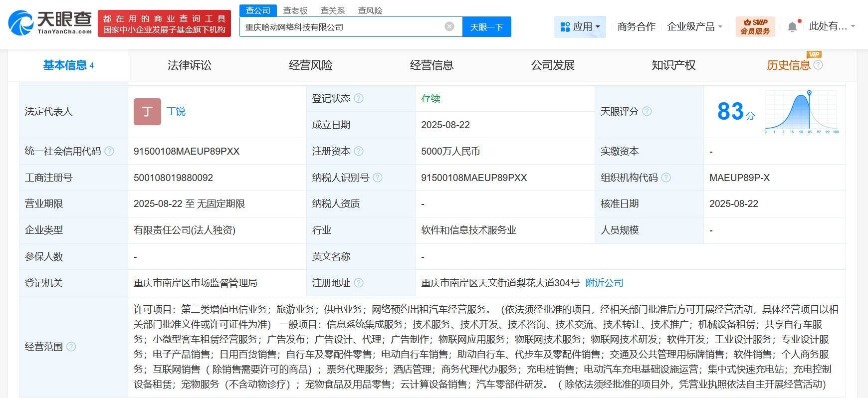
Task: Click the 应用 grid icon
Action: click(565, 27)
